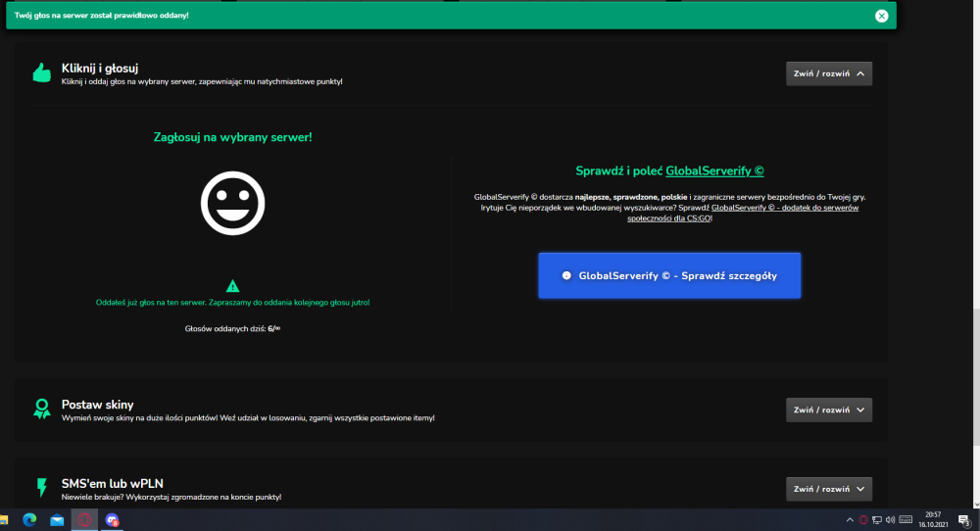Click the page's vertical scrollbar thumb
This screenshot has height=531, width=980.
[x=976, y=377]
